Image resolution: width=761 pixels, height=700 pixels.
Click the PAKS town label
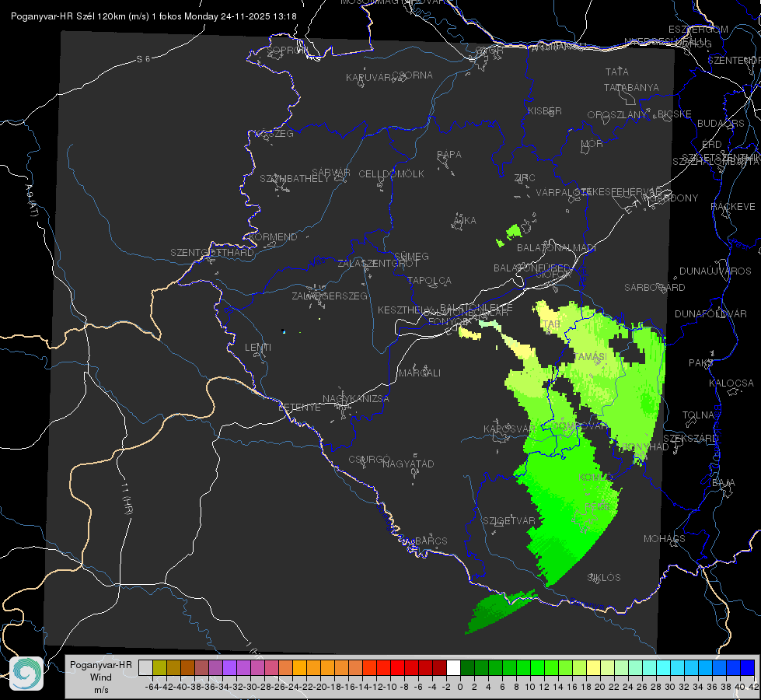coord(701,363)
